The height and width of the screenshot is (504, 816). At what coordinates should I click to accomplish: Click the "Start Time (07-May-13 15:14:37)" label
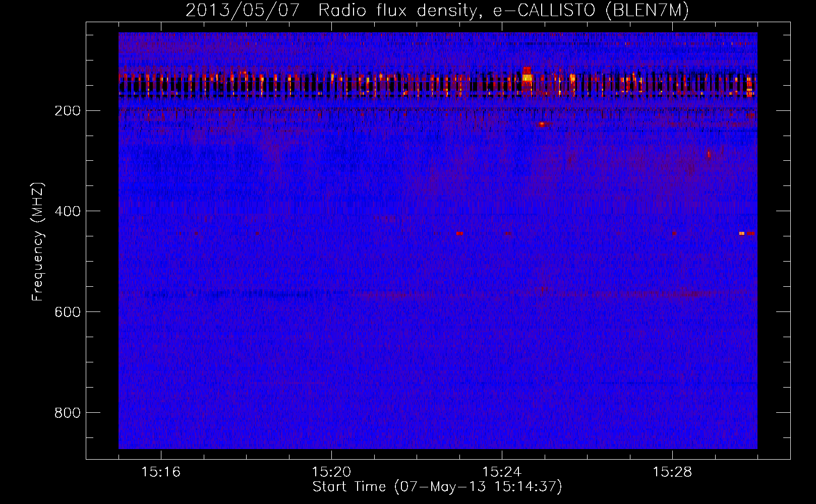pyautogui.click(x=437, y=487)
